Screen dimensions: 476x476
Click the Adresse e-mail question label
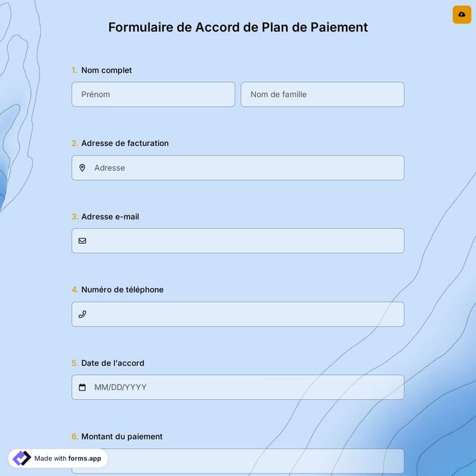110,216
